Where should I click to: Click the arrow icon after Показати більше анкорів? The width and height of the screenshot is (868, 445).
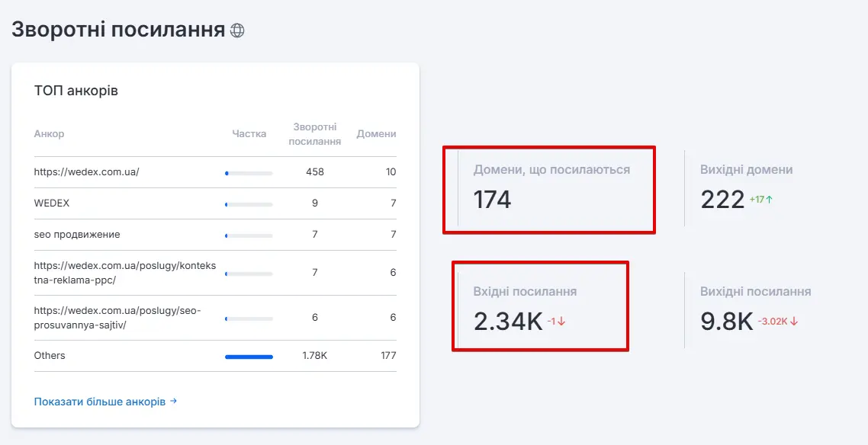(173, 401)
